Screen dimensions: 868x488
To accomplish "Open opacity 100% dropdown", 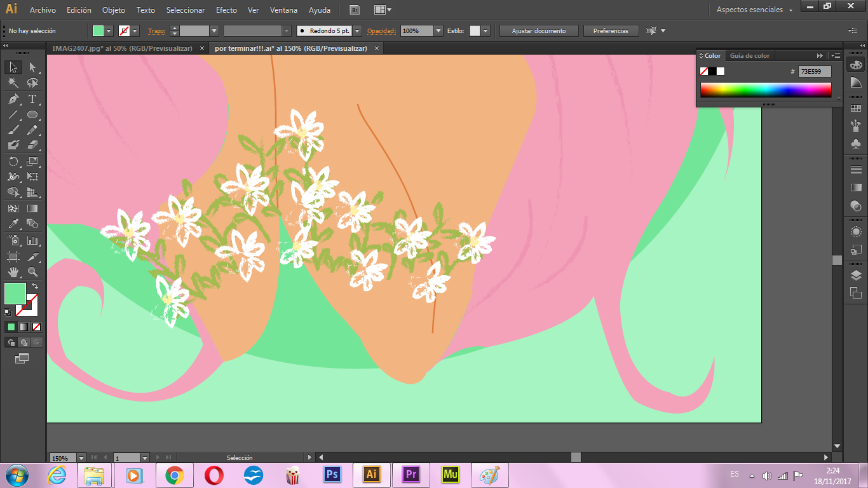I will (438, 30).
